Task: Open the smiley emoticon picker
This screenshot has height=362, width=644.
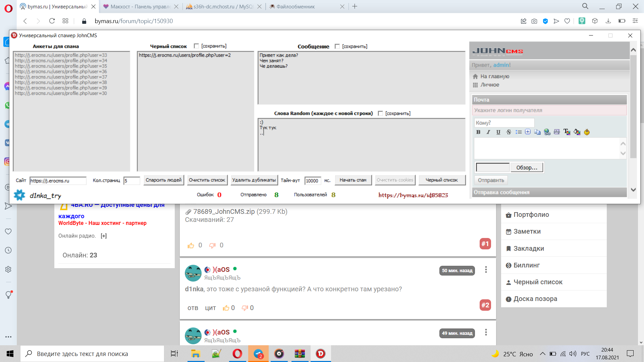Action: point(587,132)
